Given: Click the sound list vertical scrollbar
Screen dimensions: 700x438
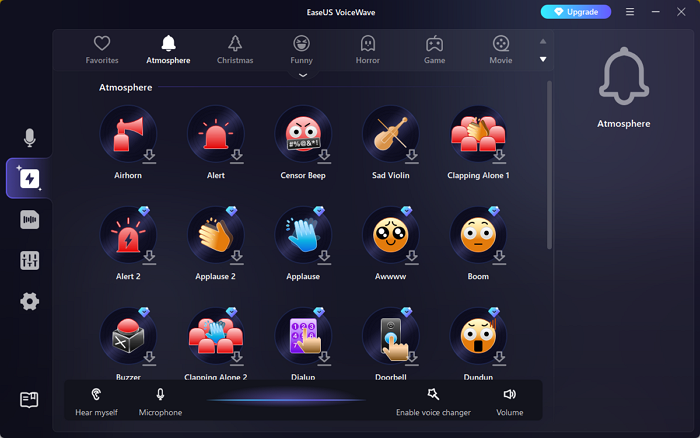Looking at the screenshot, I should [549, 165].
